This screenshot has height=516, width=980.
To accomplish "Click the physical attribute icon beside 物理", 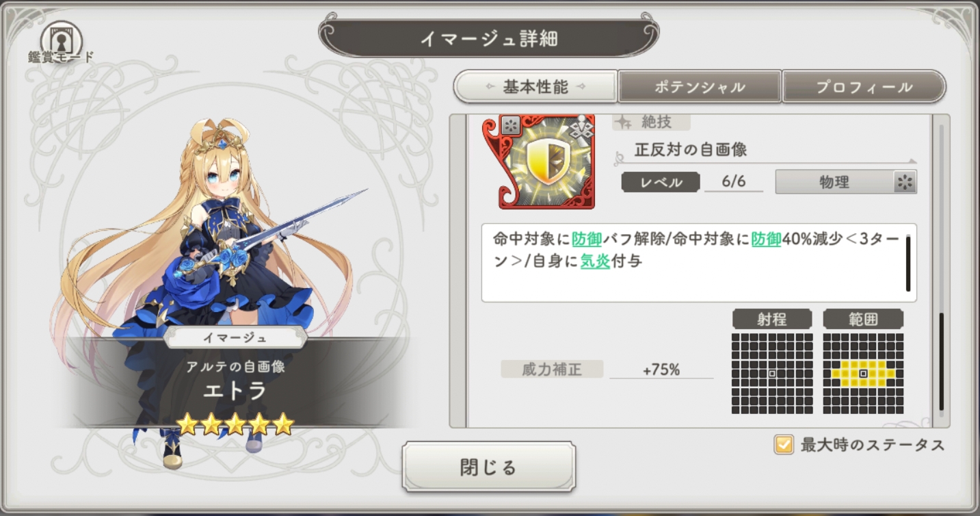I will (x=905, y=182).
